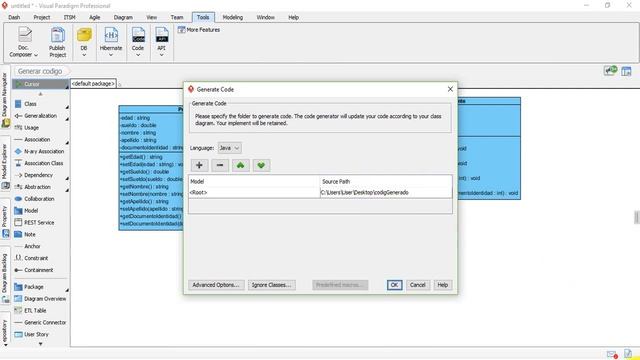Select the Dependency palette tool
The image size is (640, 360).
38,175
